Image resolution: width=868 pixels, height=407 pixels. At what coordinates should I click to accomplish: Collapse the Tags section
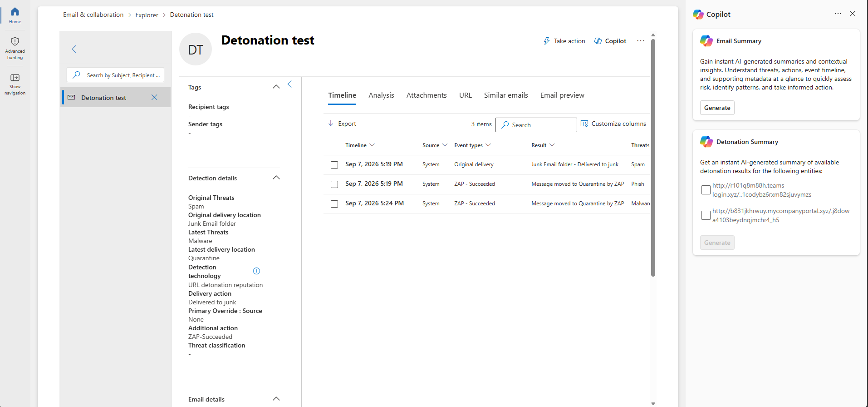(x=276, y=87)
